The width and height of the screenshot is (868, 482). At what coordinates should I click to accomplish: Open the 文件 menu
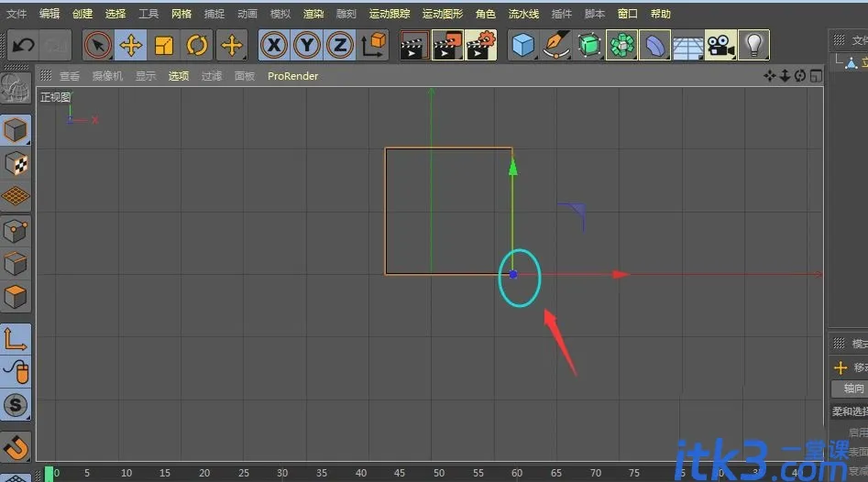pos(16,14)
